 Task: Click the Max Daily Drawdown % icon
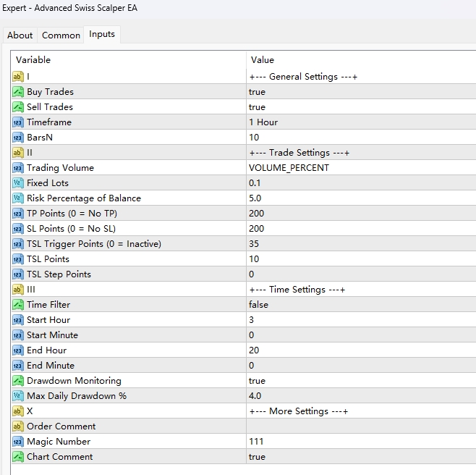18,396
